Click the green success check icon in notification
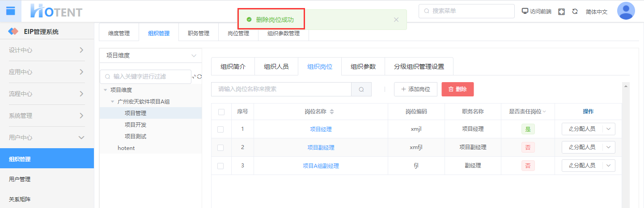 (249, 20)
